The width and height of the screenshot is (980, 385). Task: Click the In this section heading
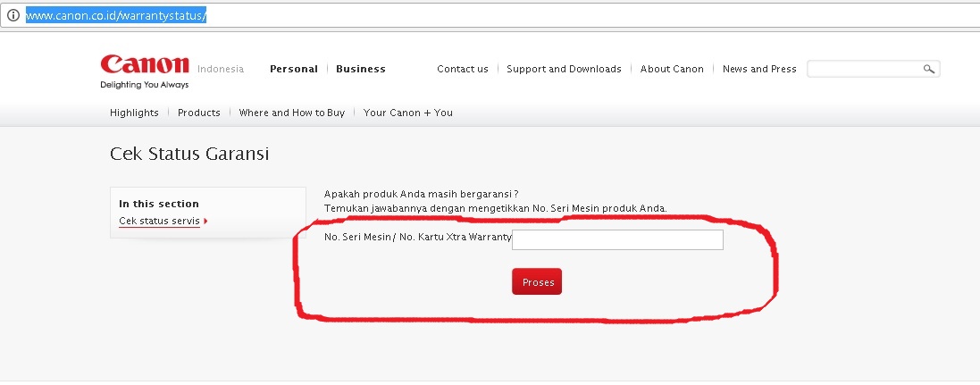159,204
